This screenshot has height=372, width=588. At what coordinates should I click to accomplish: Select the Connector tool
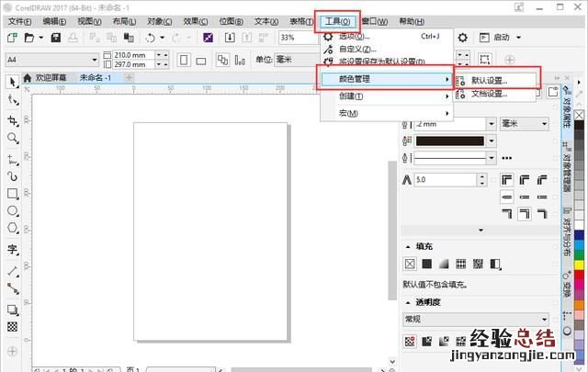13,288
